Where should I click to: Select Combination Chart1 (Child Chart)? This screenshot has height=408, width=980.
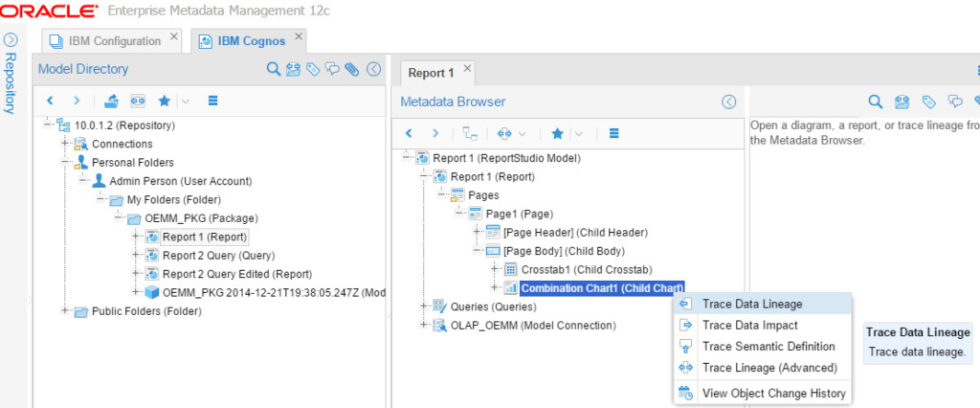click(x=602, y=288)
